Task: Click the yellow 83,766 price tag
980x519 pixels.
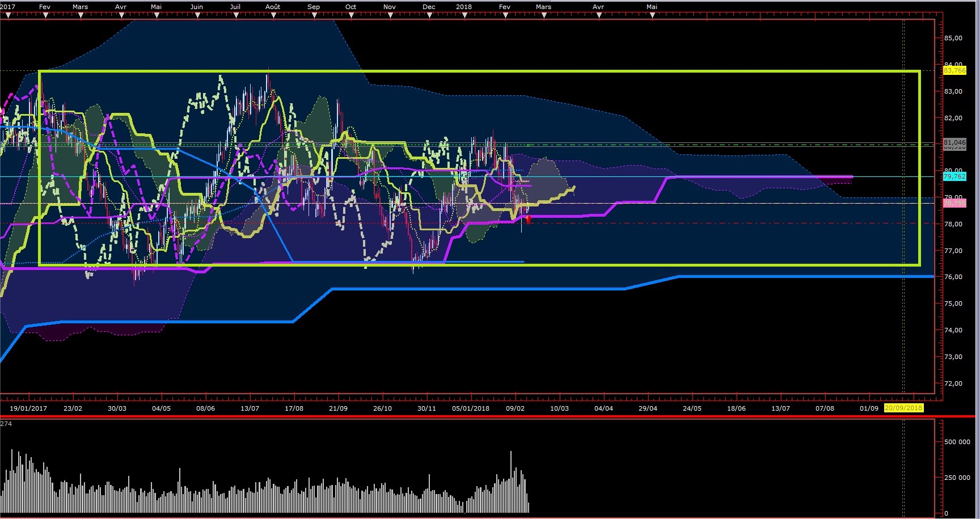Action: point(954,70)
